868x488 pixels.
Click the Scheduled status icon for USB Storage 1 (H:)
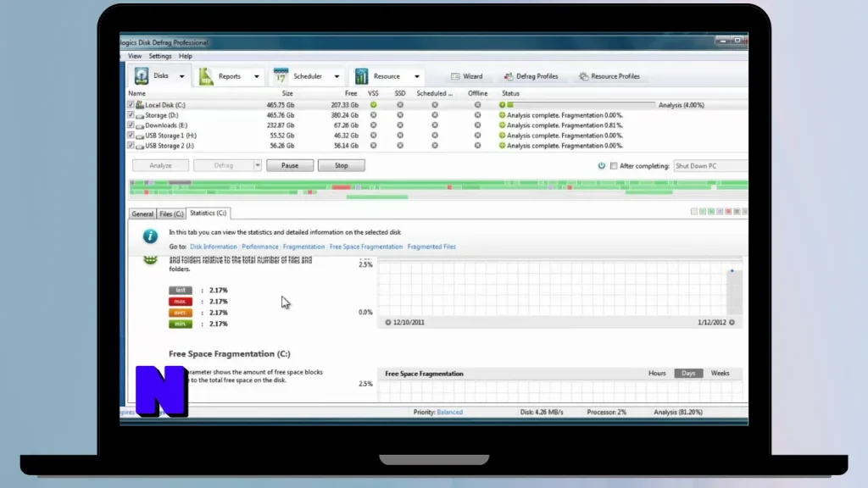pos(435,135)
